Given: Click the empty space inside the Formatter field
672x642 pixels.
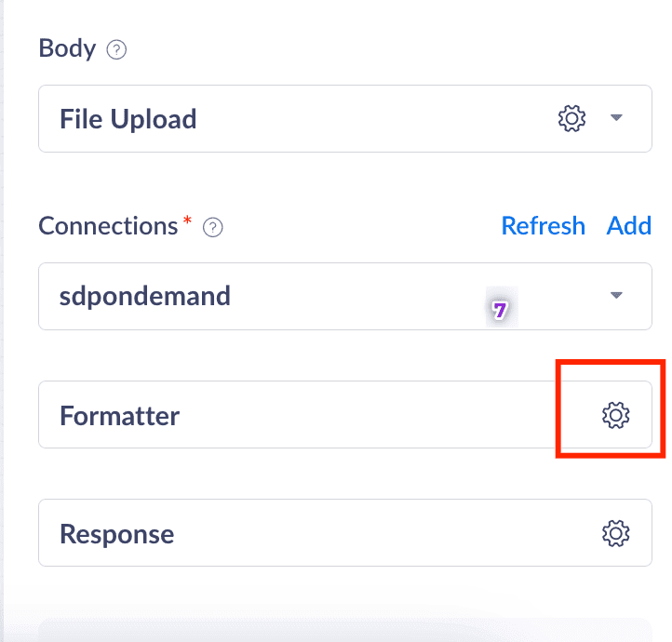Looking at the screenshot, I should pyautogui.click(x=372, y=415).
